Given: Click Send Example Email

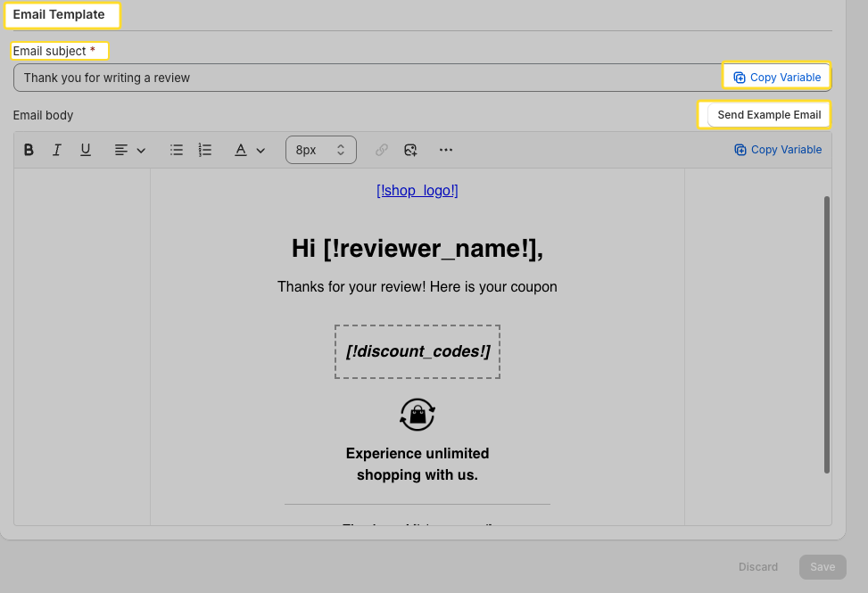Looking at the screenshot, I should (769, 115).
